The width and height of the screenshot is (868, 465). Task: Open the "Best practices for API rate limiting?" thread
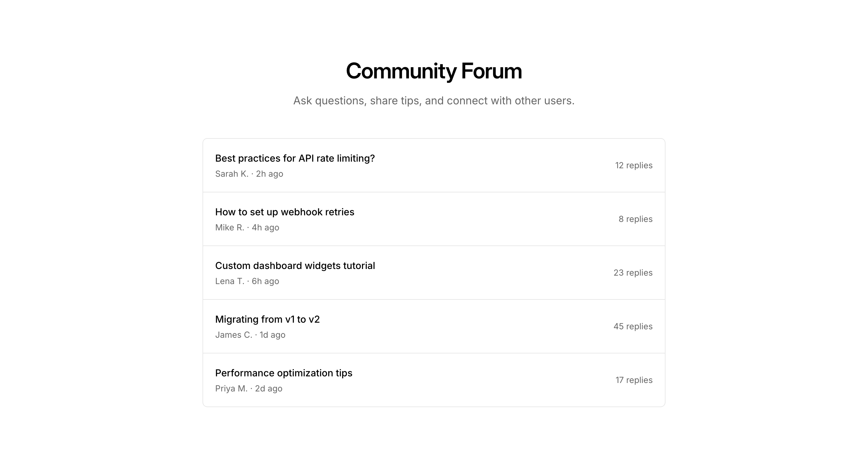(295, 158)
